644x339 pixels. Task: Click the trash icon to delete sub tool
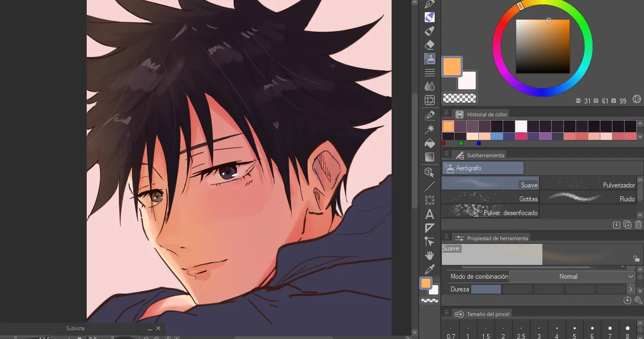click(638, 225)
